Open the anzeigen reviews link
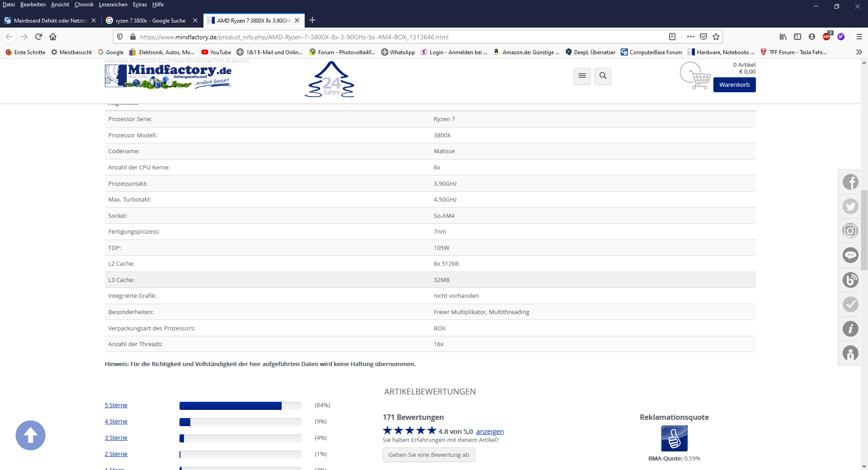 (x=490, y=432)
